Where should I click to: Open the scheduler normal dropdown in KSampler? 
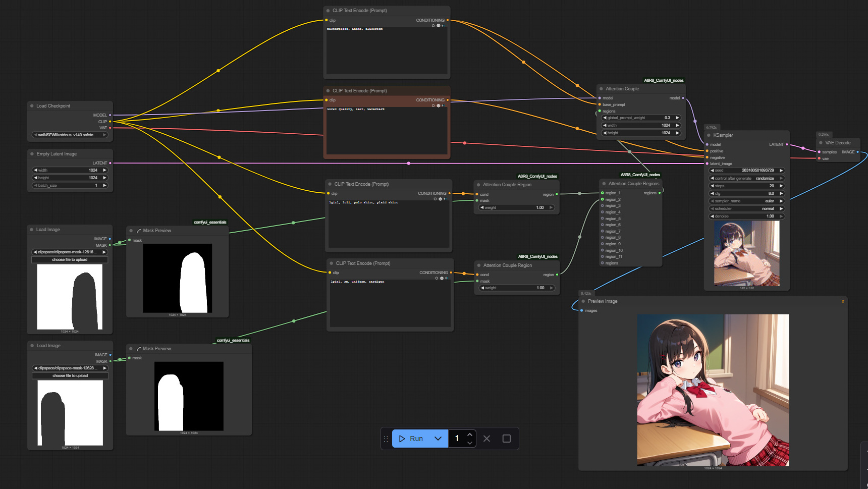pos(747,208)
